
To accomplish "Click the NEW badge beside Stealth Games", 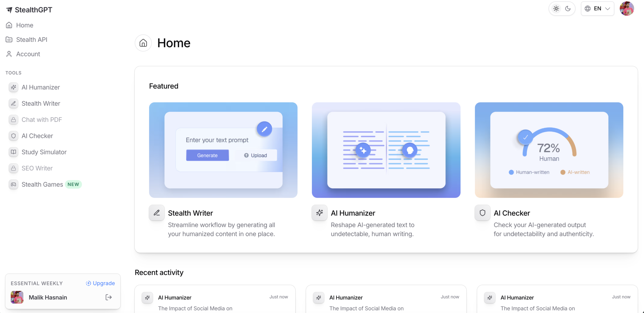I will 73,184.
